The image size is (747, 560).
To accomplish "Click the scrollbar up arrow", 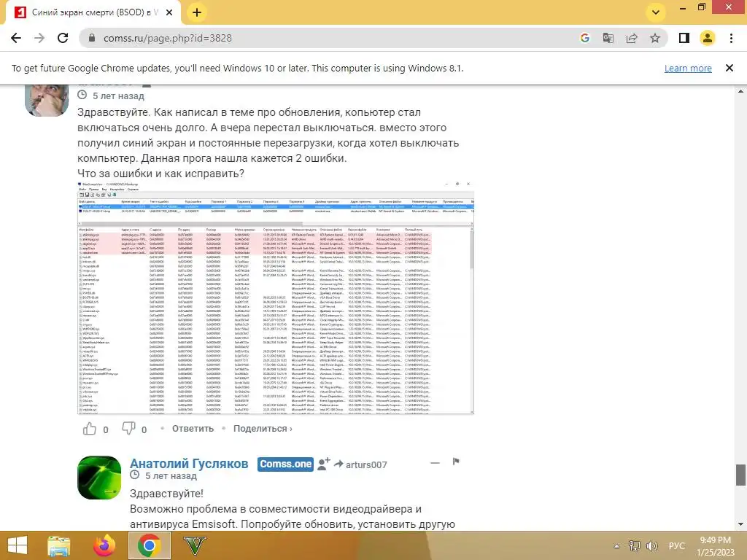I will click(741, 91).
